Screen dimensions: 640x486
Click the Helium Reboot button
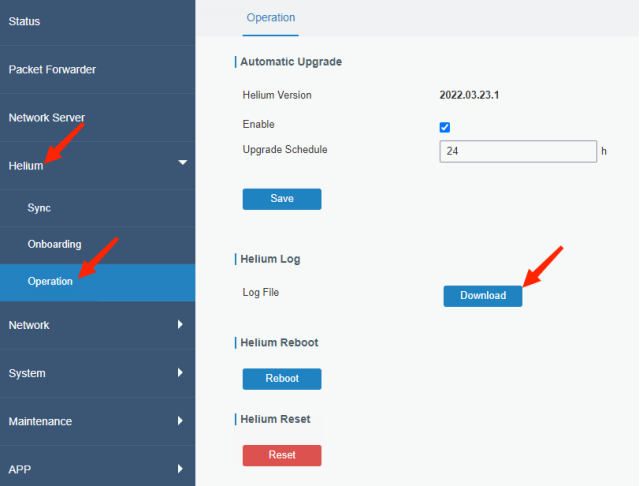[x=282, y=379]
